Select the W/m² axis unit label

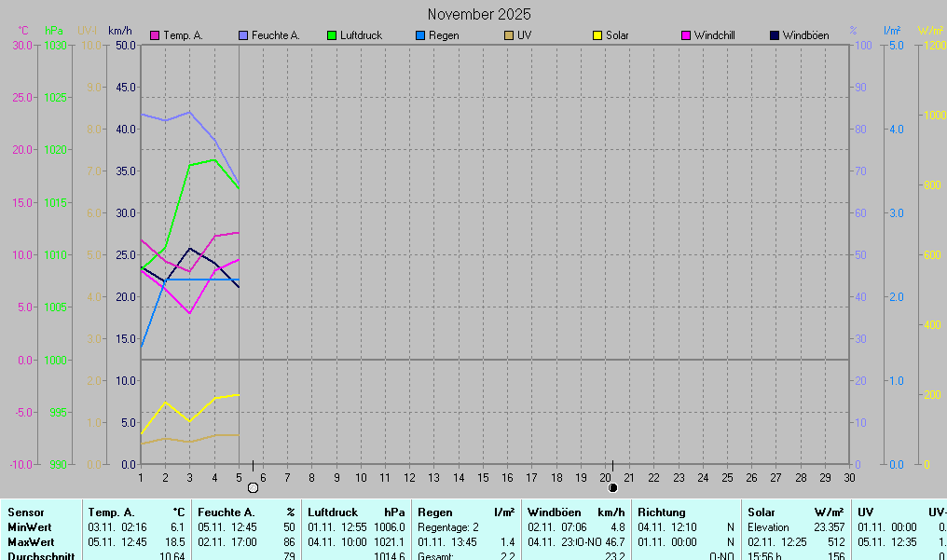coord(930,31)
